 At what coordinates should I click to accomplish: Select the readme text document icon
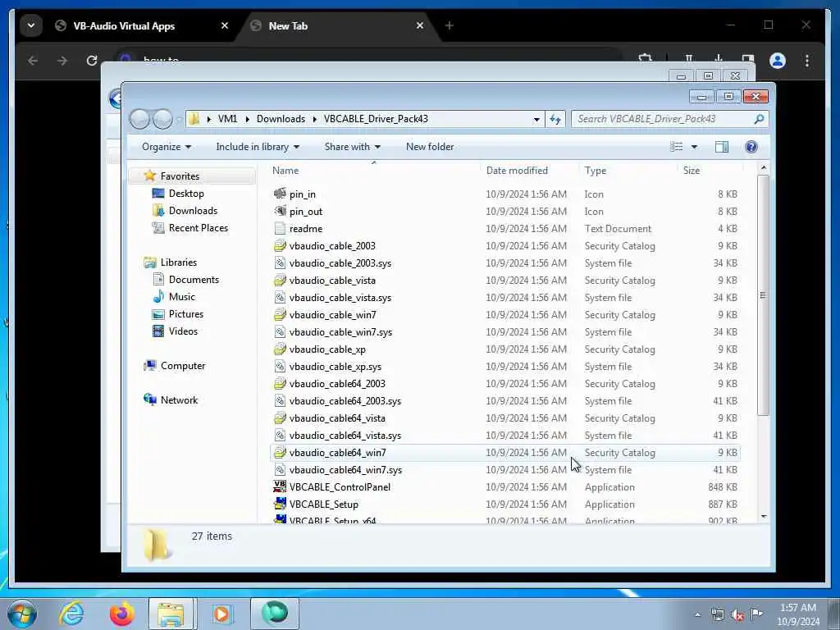point(280,228)
